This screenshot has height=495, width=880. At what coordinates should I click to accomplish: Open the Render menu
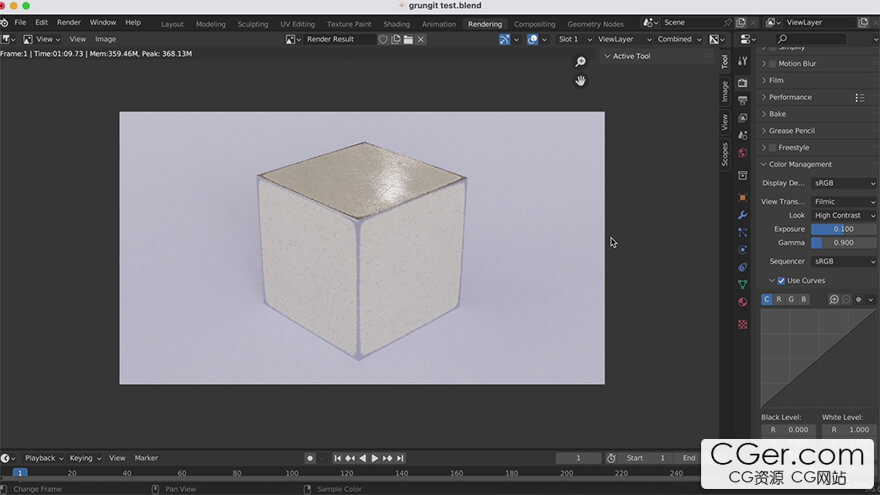tap(69, 22)
